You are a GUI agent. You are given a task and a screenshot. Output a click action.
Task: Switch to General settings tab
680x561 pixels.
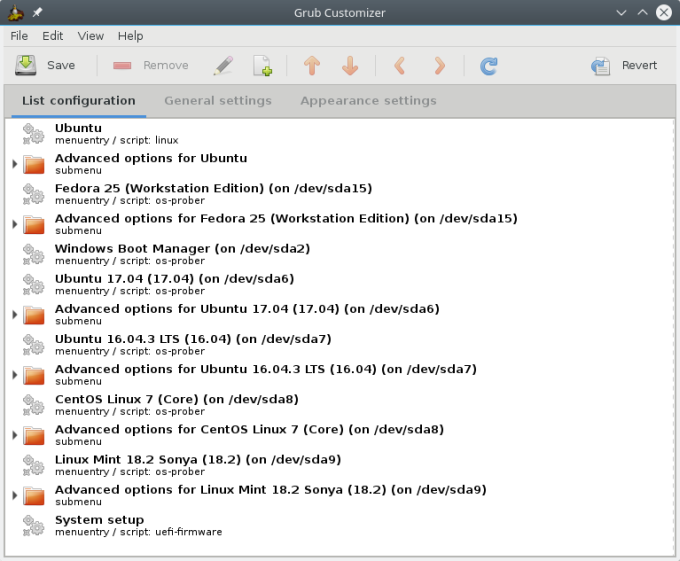pyautogui.click(x=218, y=101)
